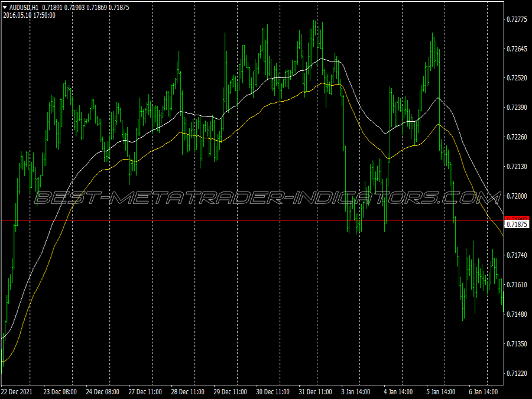Screen dimensions: 532x399
Task: Click the 6 Jan 14:00 time label
Action: (483, 392)
